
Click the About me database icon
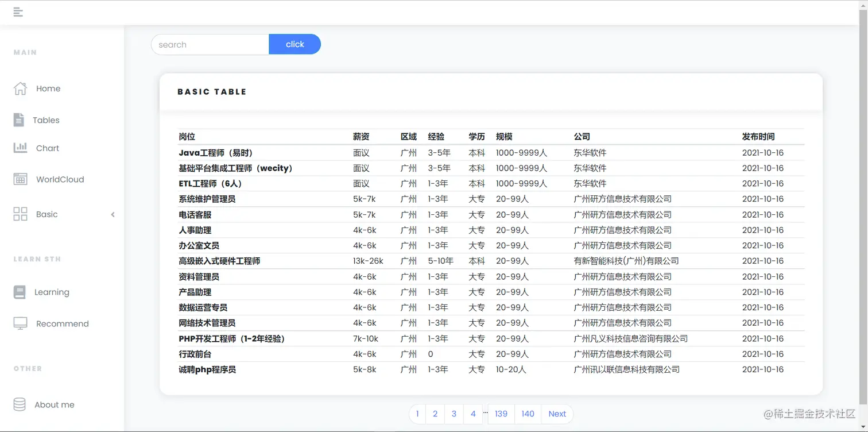20,404
